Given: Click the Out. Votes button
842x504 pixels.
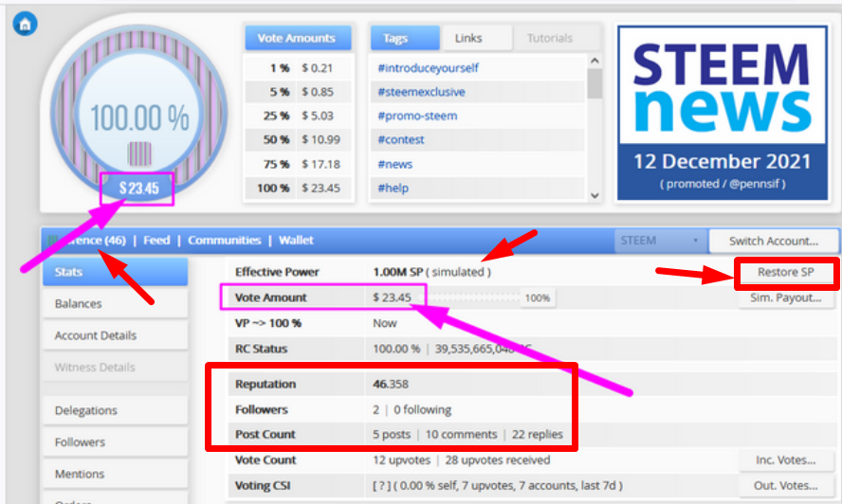Looking at the screenshot, I should [786, 485].
